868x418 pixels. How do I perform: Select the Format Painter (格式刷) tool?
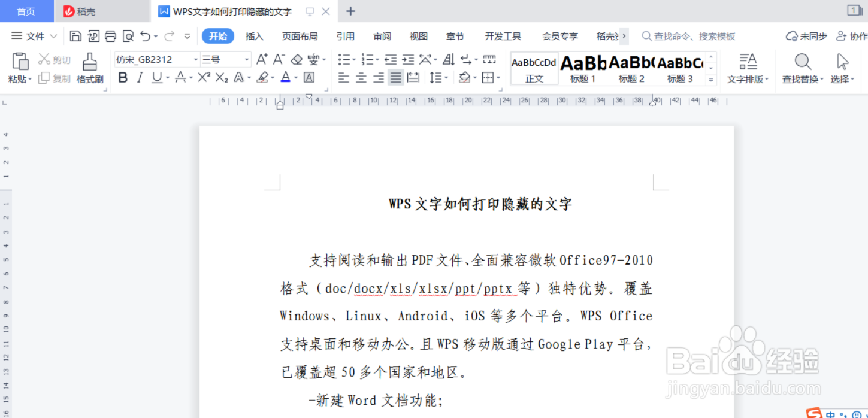click(x=90, y=68)
